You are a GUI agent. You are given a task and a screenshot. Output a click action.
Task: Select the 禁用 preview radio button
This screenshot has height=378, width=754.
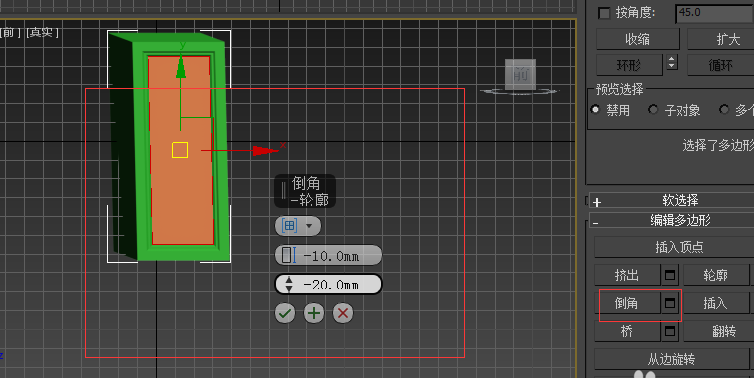coord(595,110)
